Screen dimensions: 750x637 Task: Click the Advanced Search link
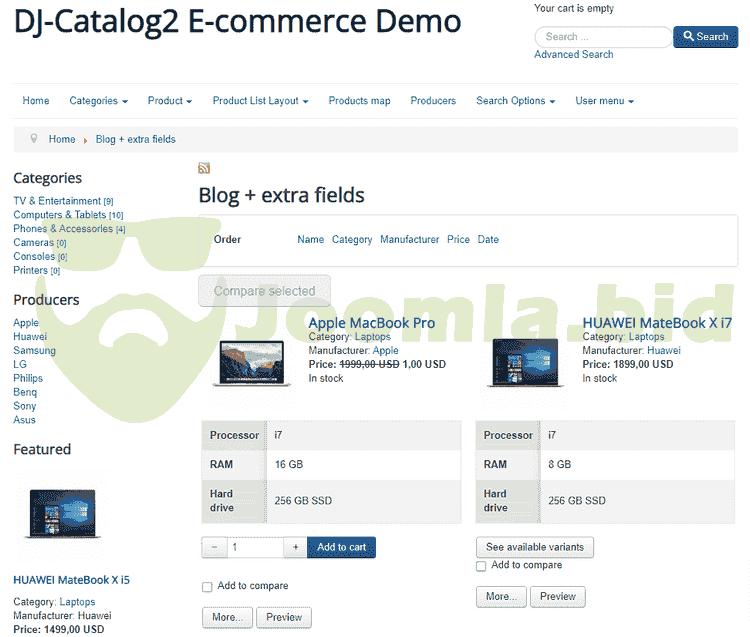tap(574, 54)
